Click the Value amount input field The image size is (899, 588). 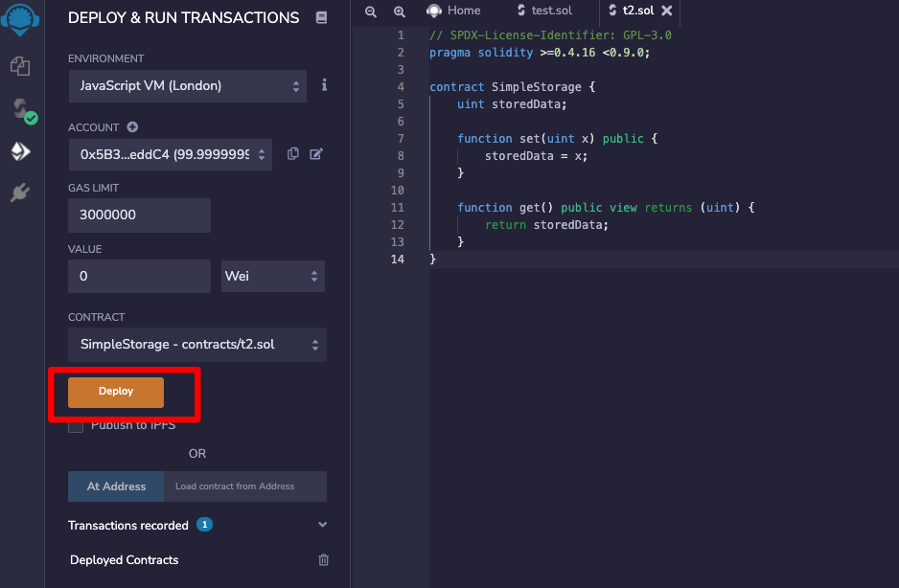tap(139, 276)
